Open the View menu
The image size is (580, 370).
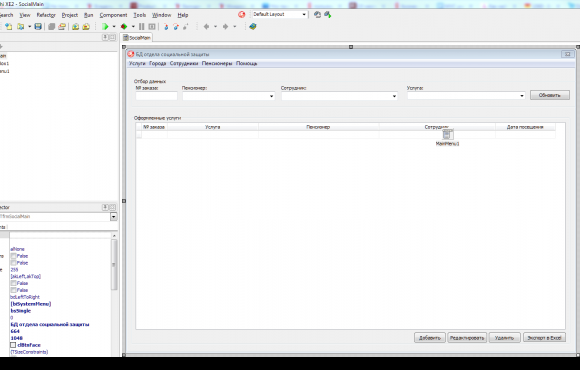pos(25,15)
